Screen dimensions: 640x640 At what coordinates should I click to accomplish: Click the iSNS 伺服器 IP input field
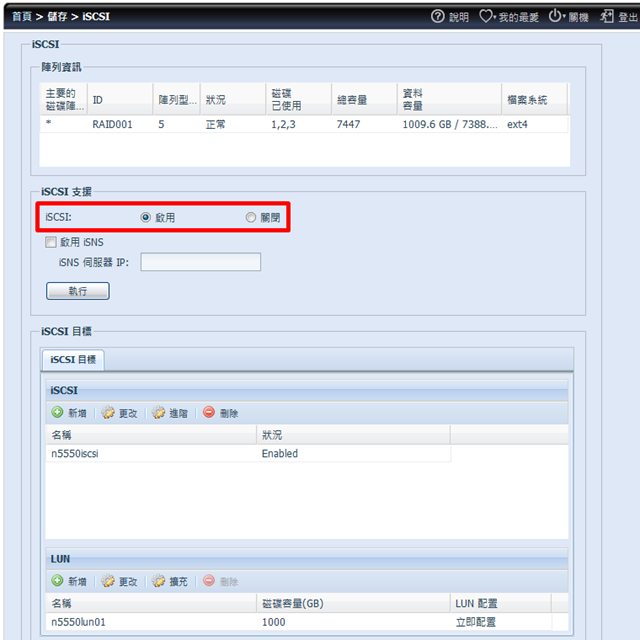[200, 262]
